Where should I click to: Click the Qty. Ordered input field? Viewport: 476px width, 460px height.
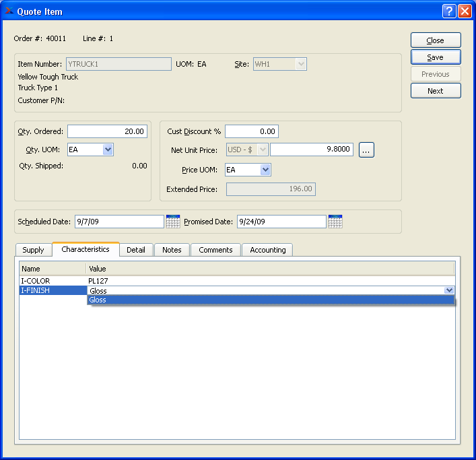click(107, 132)
